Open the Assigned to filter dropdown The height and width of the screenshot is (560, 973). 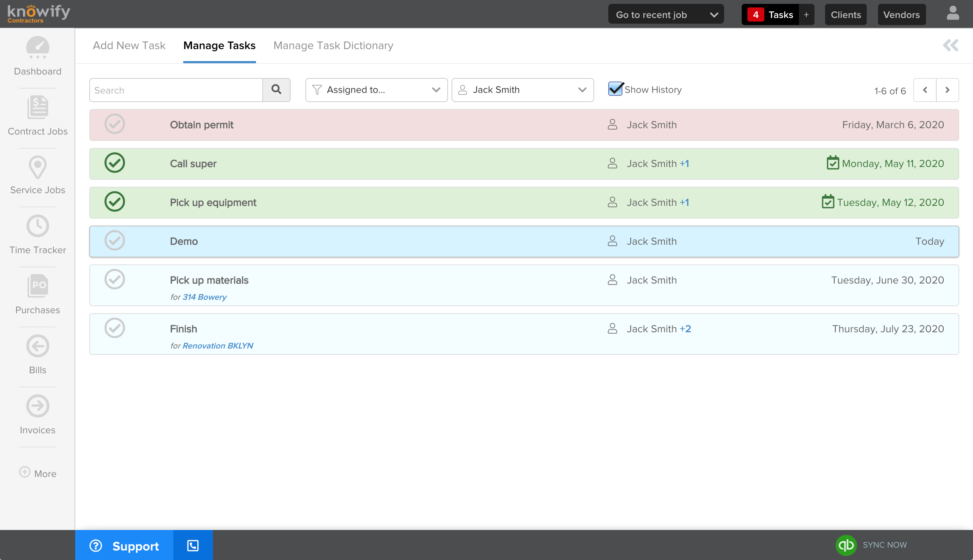[376, 90]
